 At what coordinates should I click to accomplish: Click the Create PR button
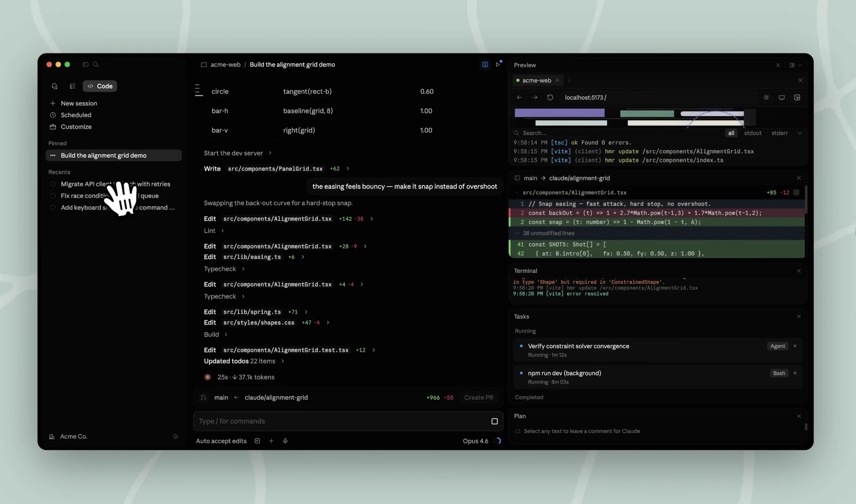point(479,397)
